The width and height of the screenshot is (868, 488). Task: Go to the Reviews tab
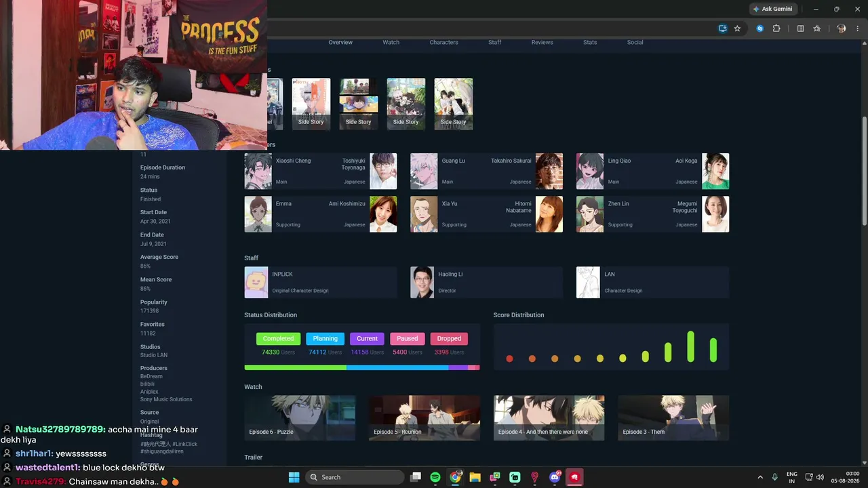542,42
